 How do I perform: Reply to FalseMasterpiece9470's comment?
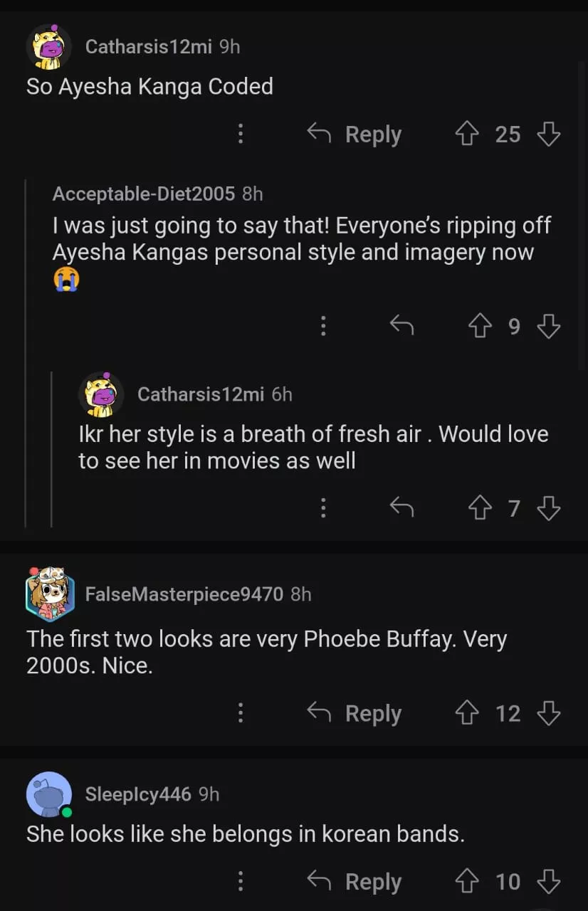(355, 713)
